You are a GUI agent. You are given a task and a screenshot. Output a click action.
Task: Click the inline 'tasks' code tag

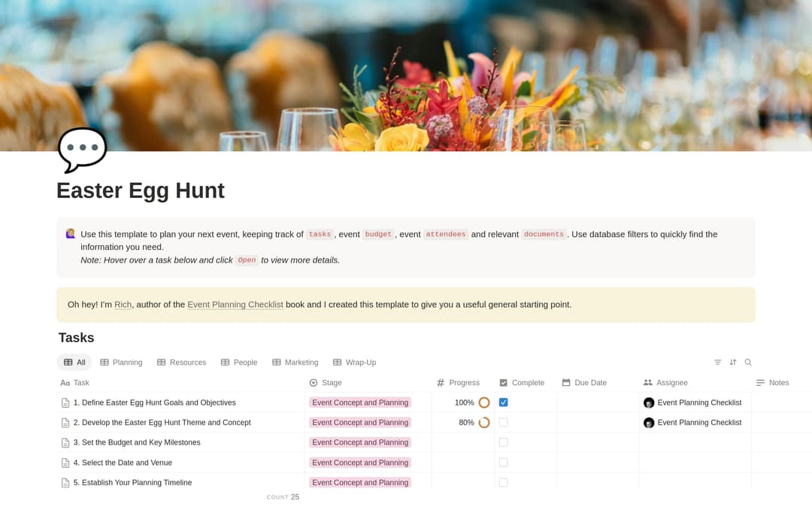320,234
